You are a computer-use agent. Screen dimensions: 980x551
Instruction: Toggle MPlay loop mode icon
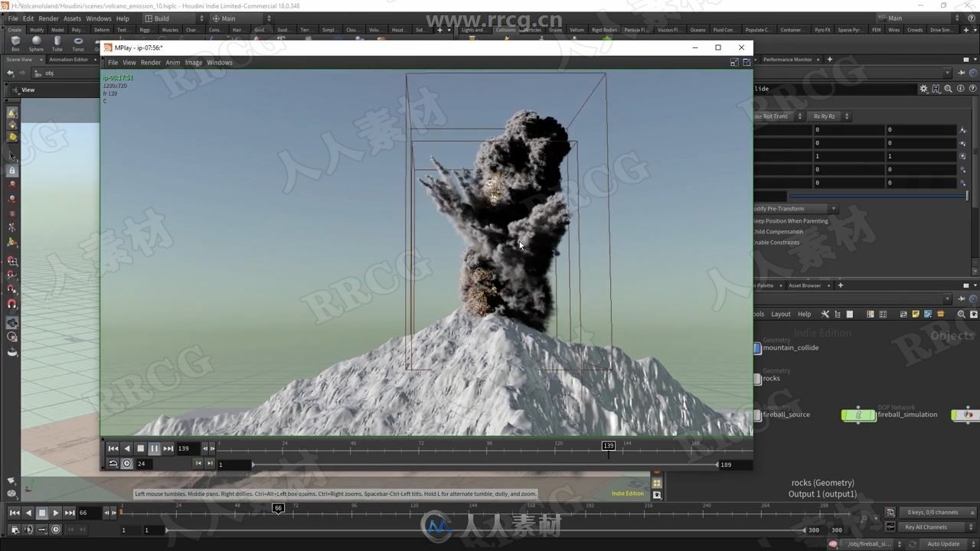(113, 463)
